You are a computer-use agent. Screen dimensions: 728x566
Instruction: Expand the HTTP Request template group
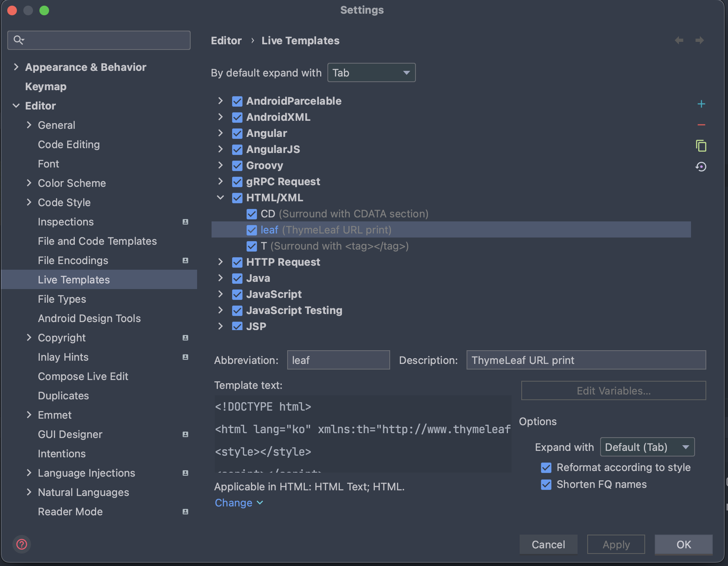(220, 262)
